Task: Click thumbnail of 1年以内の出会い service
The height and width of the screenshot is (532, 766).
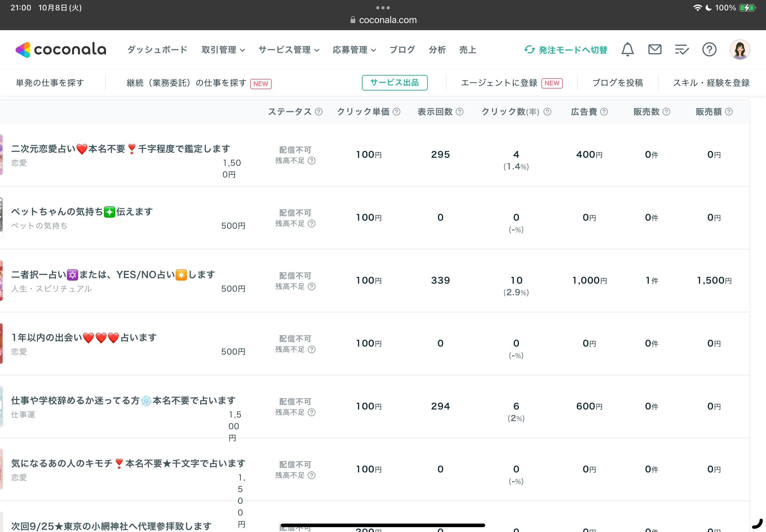Action: [1, 343]
